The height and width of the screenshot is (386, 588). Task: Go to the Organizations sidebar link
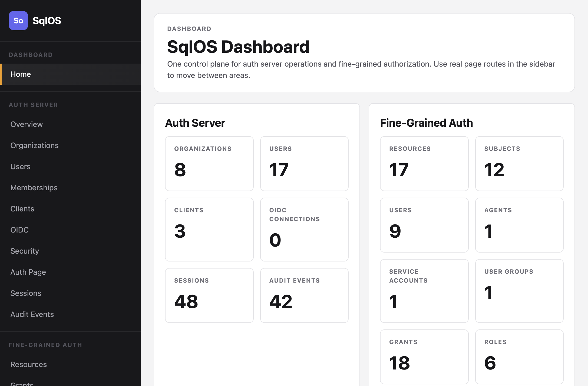[34, 145]
